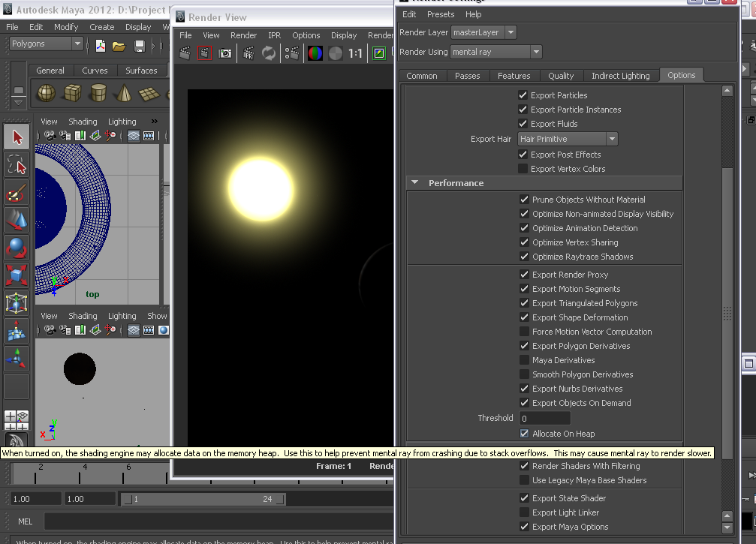Check Export Light Linker
Screen dimensions: 756x544
click(x=525, y=512)
